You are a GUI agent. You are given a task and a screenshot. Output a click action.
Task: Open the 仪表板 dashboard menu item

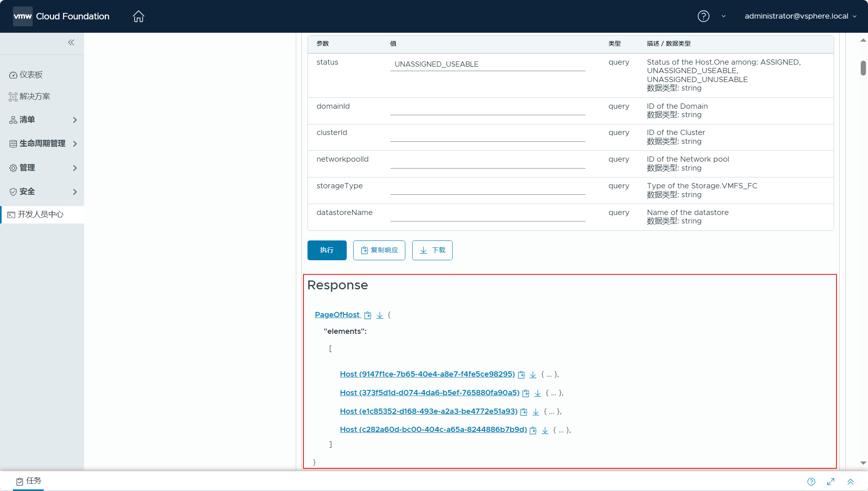(31, 75)
